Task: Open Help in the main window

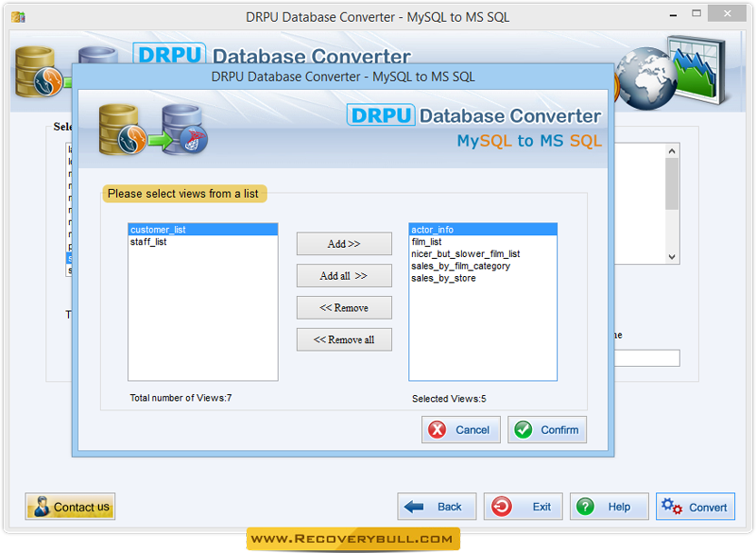Action: point(610,506)
